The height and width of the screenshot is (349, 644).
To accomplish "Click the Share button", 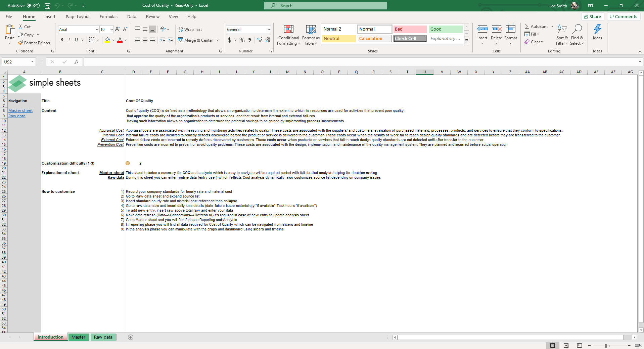I will tap(593, 16).
